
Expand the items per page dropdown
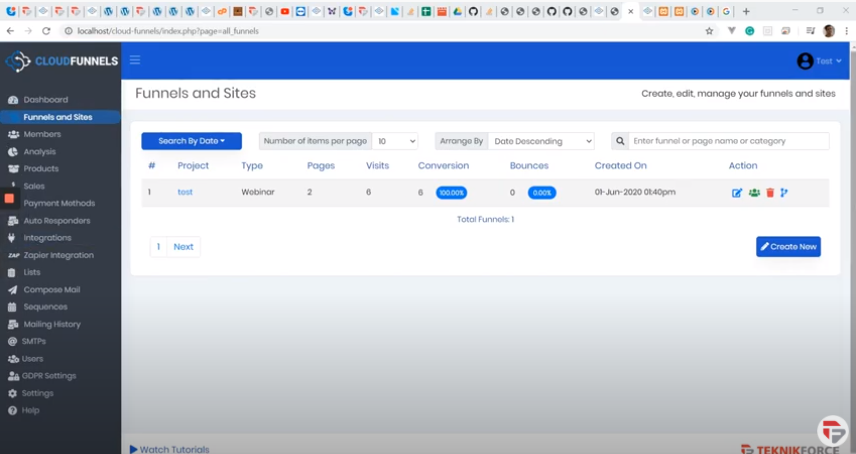[395, 141]
